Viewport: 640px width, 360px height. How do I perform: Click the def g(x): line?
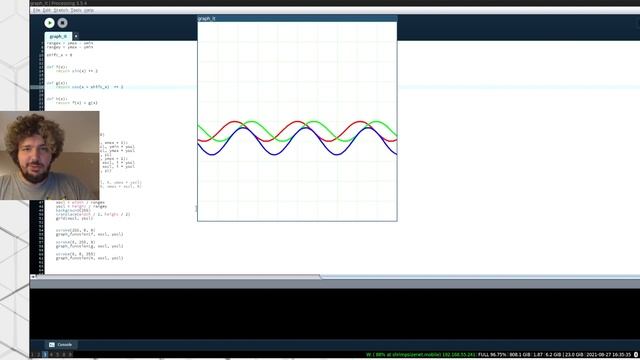click(56, 83)
